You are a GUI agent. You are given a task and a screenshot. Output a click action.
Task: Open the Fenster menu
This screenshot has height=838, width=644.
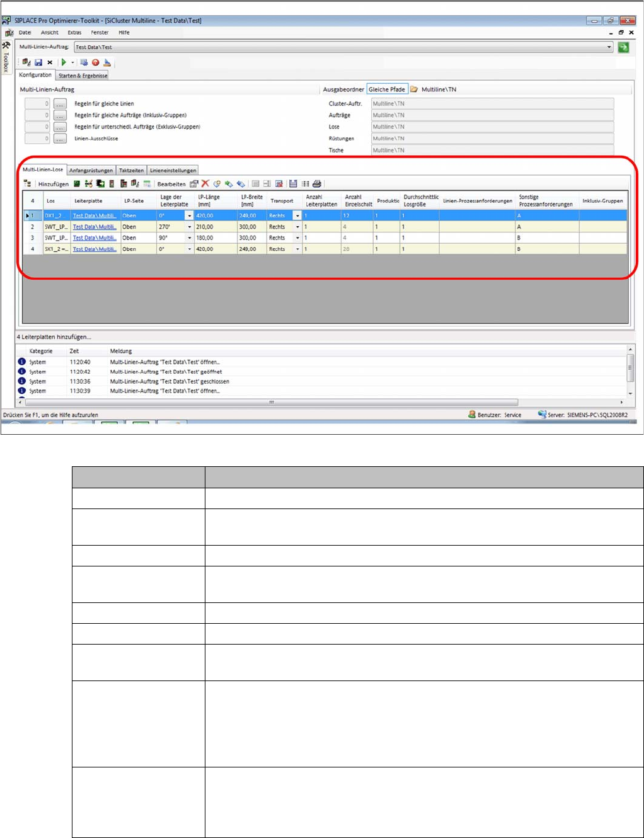point(100,33)
